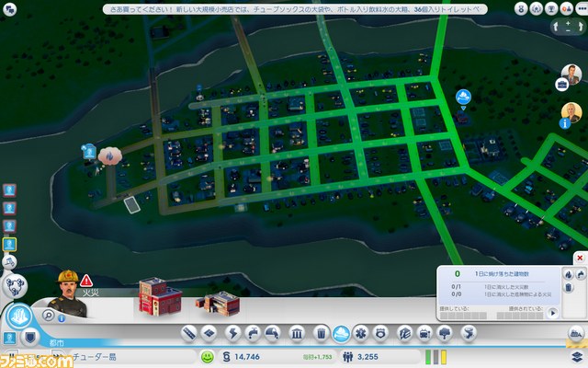Open the trophy leaderboard icon
The width and height of the screenshot is (588, 368).
(551, 8)
